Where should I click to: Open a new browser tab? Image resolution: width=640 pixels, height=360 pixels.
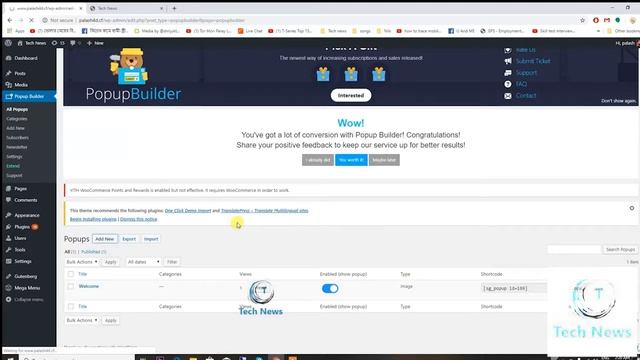point(174,8)
